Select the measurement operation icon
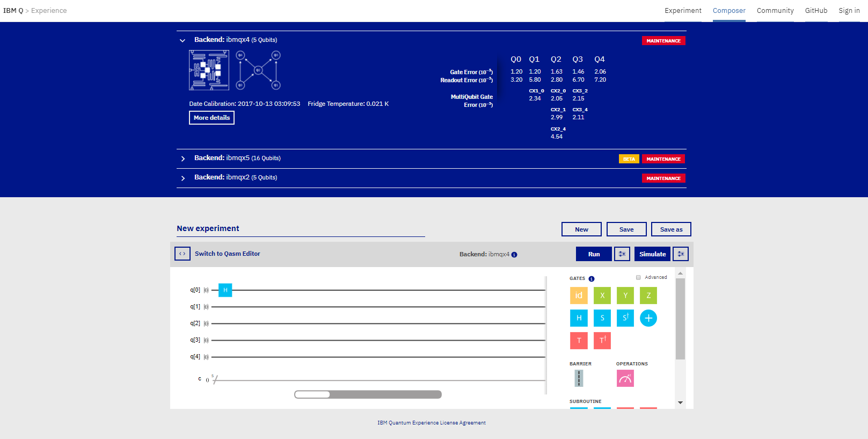This screenshot has width=868, height=439. tap(625, 378)
